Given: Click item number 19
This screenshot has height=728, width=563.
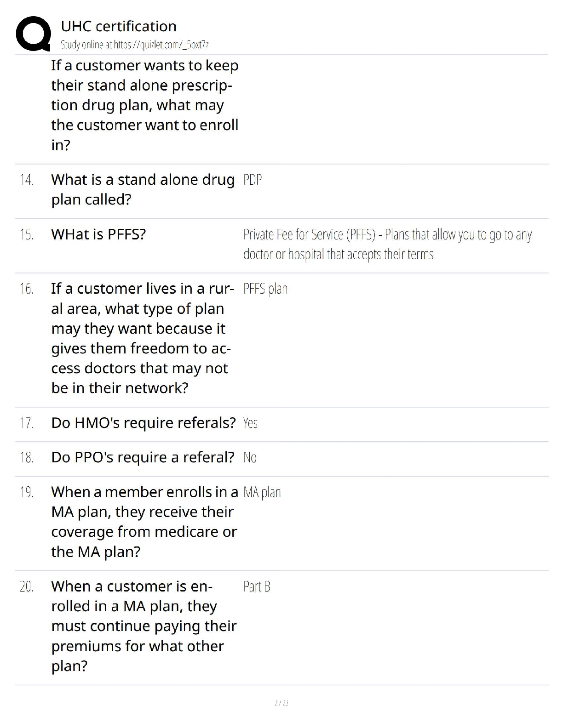Looking at the screenshot, I should tap(27, 492).
